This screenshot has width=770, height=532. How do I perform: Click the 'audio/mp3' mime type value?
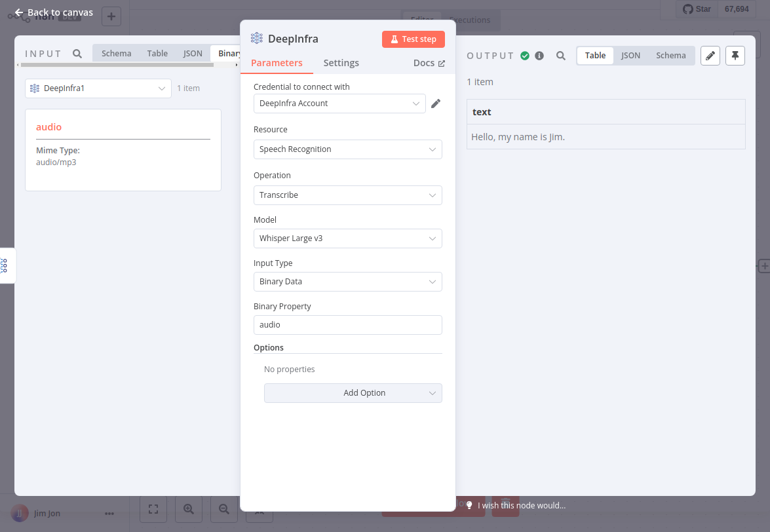(56, 162)
